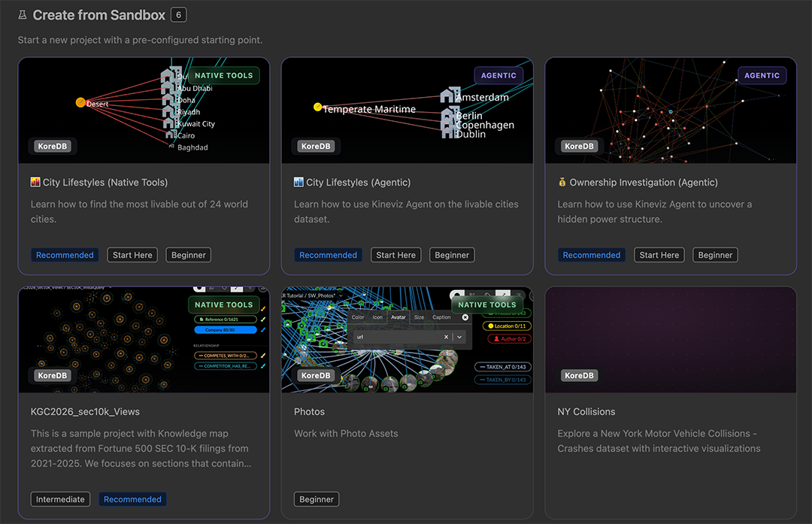Image resolution: width=812 pixels, height=524 pixels.
Task: Click the NATIVE TOOLS badge on Photos thumbnail
Action: (486, 305)
